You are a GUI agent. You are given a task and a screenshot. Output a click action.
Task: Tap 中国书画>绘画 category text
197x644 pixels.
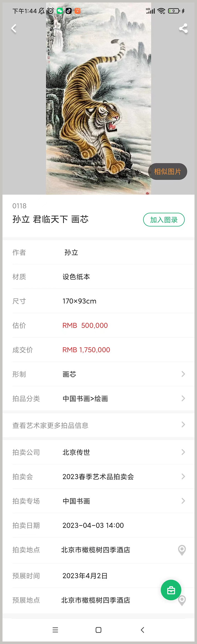pos(85,398)
